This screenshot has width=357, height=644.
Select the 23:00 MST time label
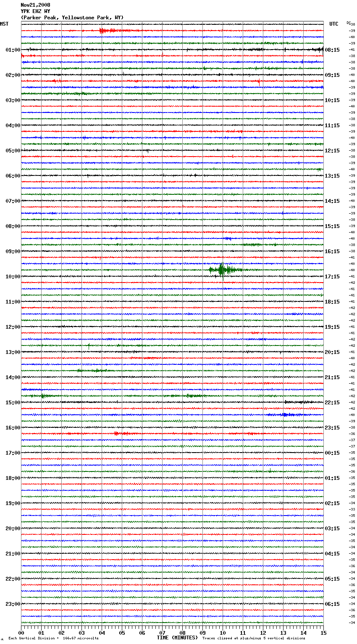[13, 604]
